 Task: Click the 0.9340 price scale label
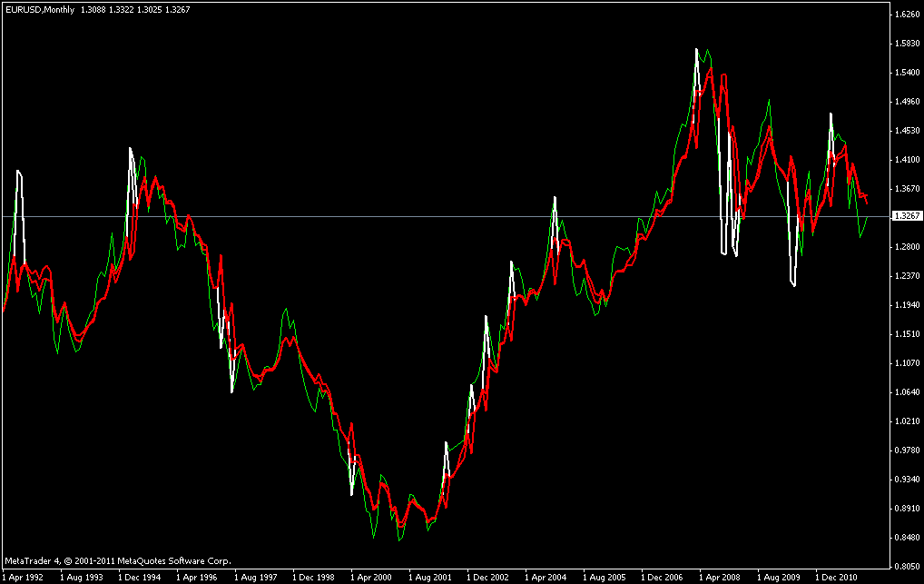[907, 479]
